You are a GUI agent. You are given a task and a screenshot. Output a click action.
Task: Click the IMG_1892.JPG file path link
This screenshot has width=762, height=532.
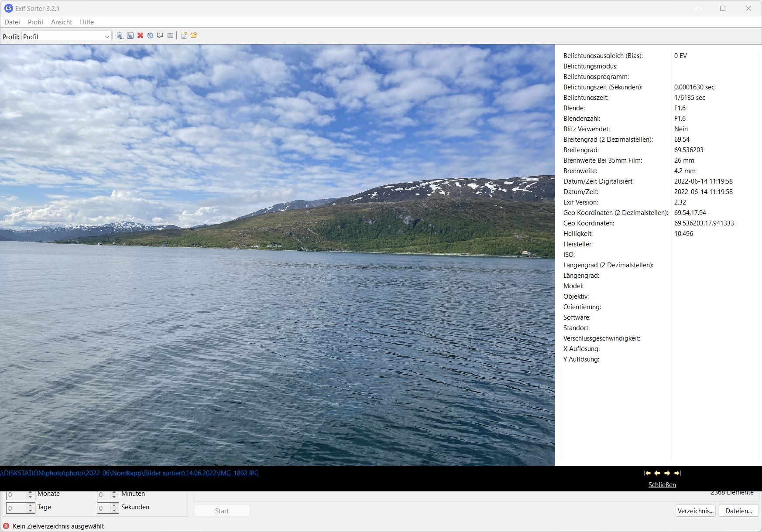(129, 473)
